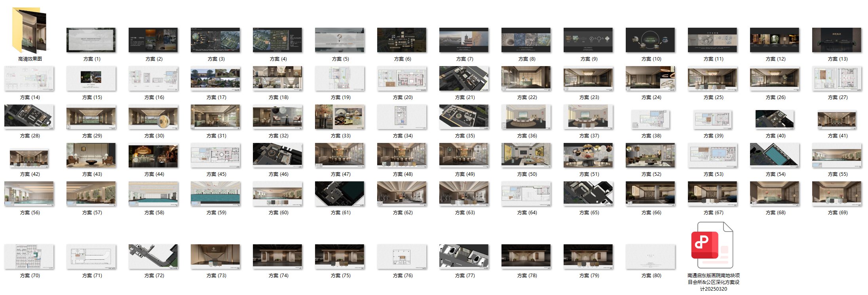The image size is (868, 295).
Task: Click the label 方案 (53)
Action: (x=713, y=174)
